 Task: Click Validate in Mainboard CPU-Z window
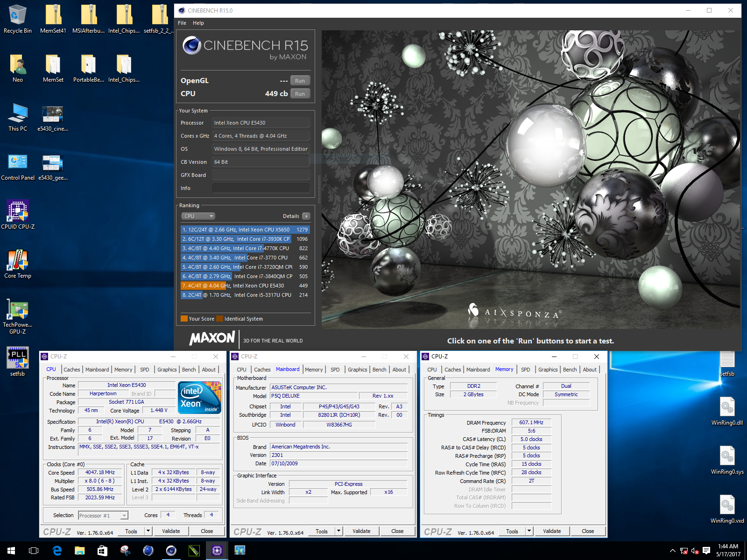coord(361,531)
